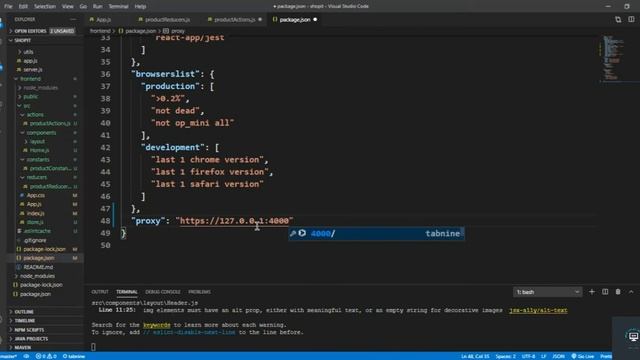Expand the public folder

coord(31,97)
